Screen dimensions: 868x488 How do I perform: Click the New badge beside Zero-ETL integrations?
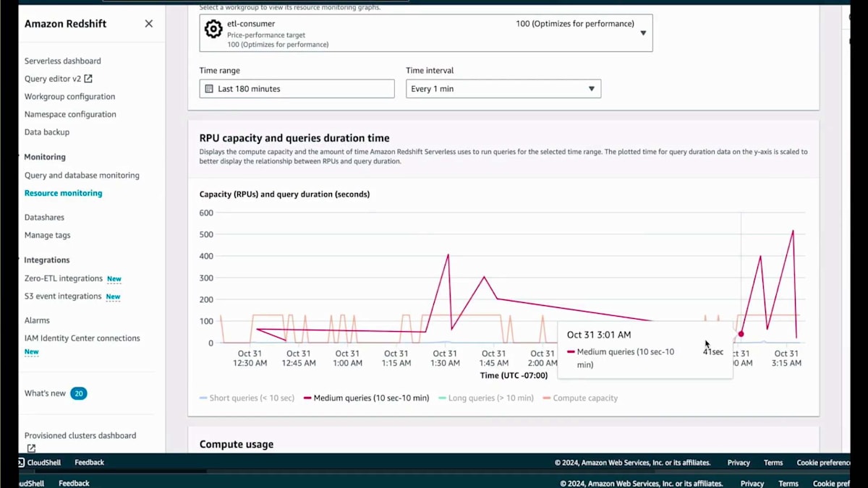tap(114, 279)
